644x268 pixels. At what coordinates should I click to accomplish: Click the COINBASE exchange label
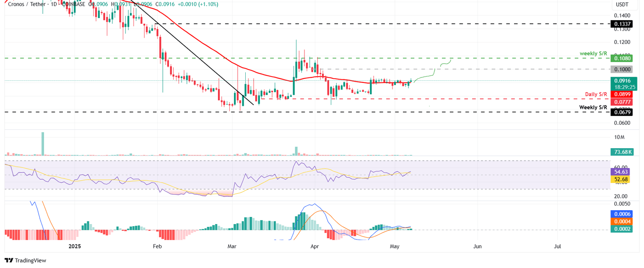click(73, 4)
